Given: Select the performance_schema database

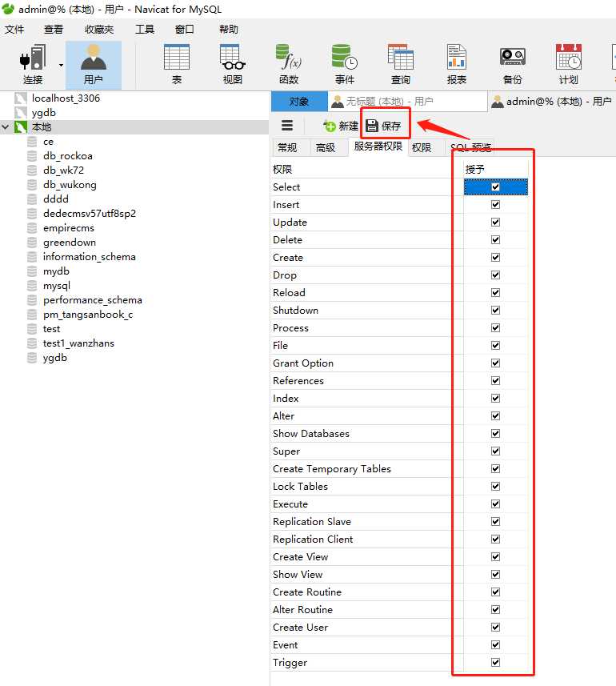Looking at the screenshot, I should [x=93, y=300].
